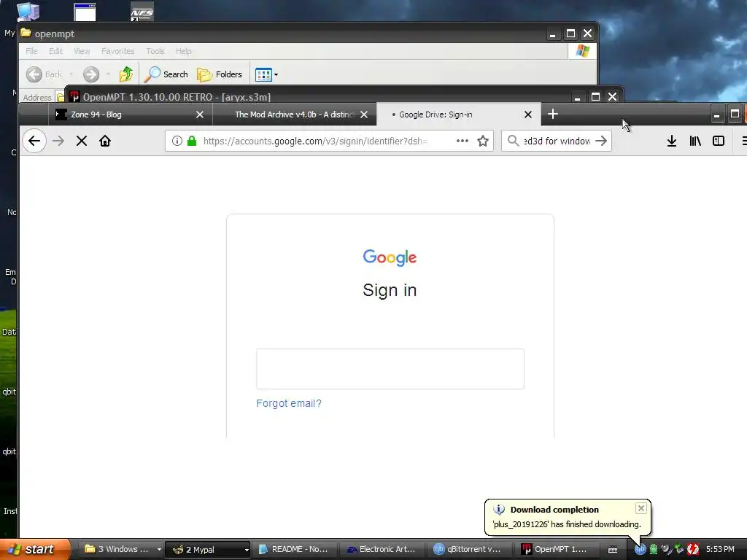
Task: Expand the Mypal taskbar group dropdown arrow
Action: click(x=247, y=550)
